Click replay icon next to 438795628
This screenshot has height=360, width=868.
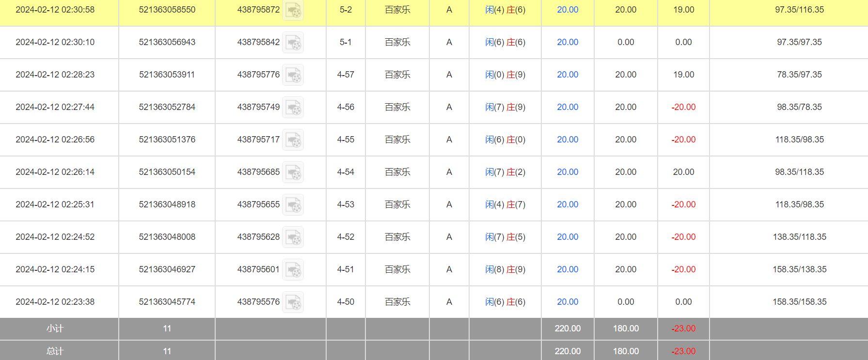[293, 237]
